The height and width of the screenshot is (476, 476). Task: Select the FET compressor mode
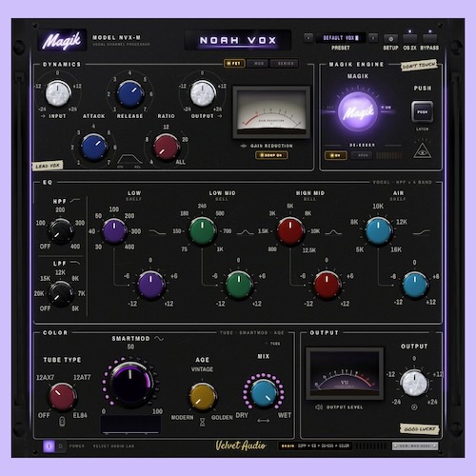(234, 64)
